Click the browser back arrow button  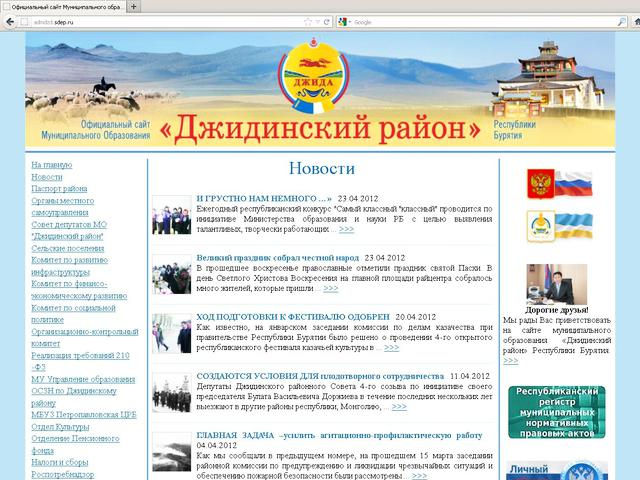coord(10,22)
